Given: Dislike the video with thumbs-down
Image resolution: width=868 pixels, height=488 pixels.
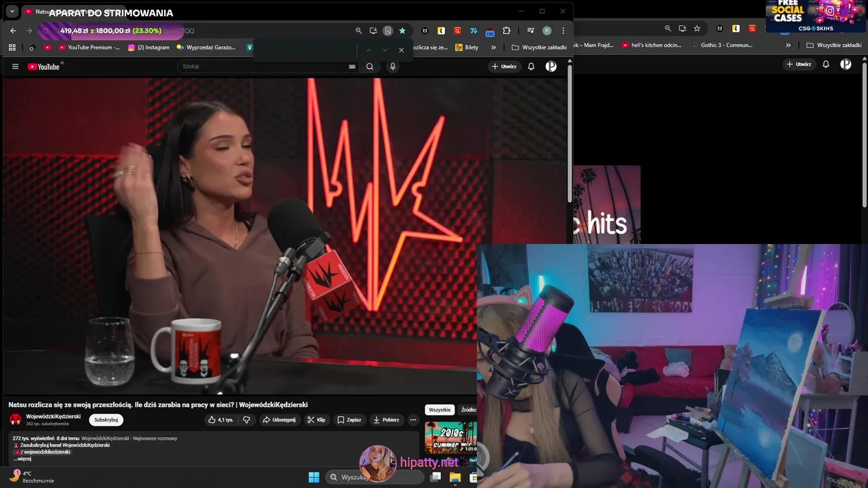Looking at the screenshot, I should 247,420.
